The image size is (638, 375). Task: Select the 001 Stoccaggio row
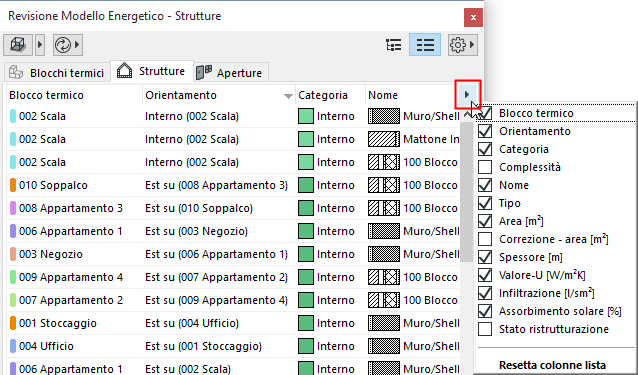pos(233,323)
